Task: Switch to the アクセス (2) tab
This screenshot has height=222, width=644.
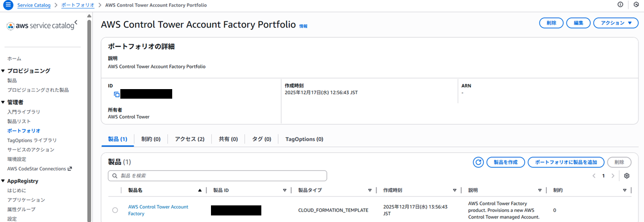Action: coord(190,139)
